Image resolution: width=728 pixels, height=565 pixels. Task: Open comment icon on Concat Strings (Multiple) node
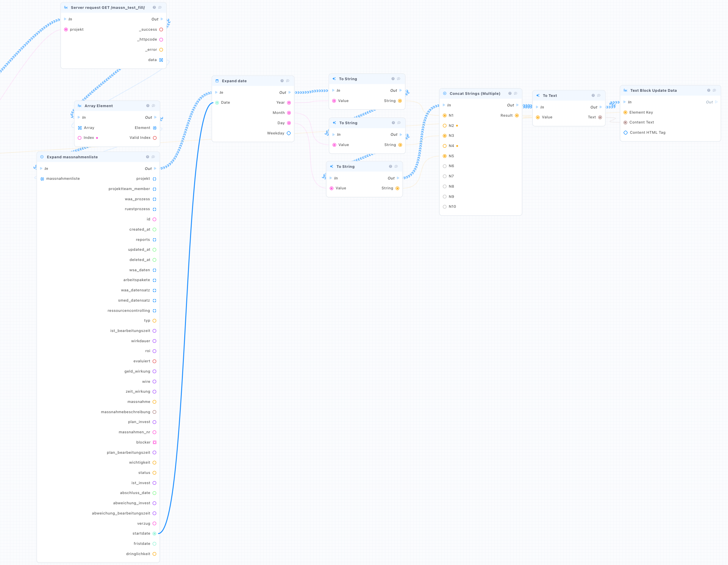click(x=515, y=93)
